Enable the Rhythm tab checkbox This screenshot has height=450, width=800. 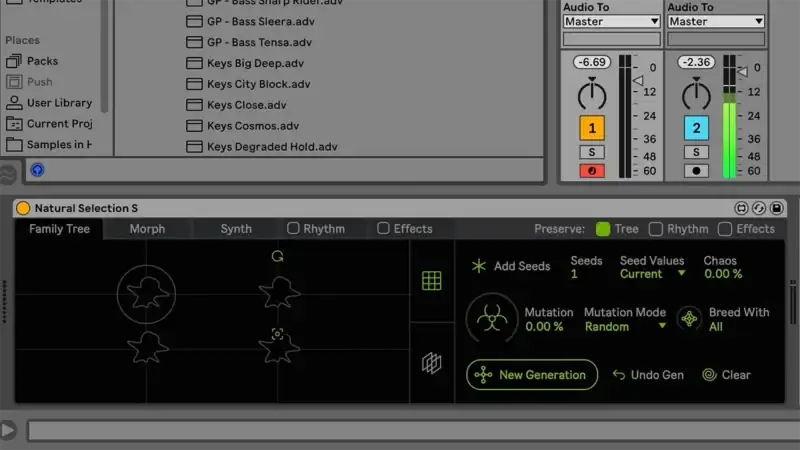click(293, 228)
